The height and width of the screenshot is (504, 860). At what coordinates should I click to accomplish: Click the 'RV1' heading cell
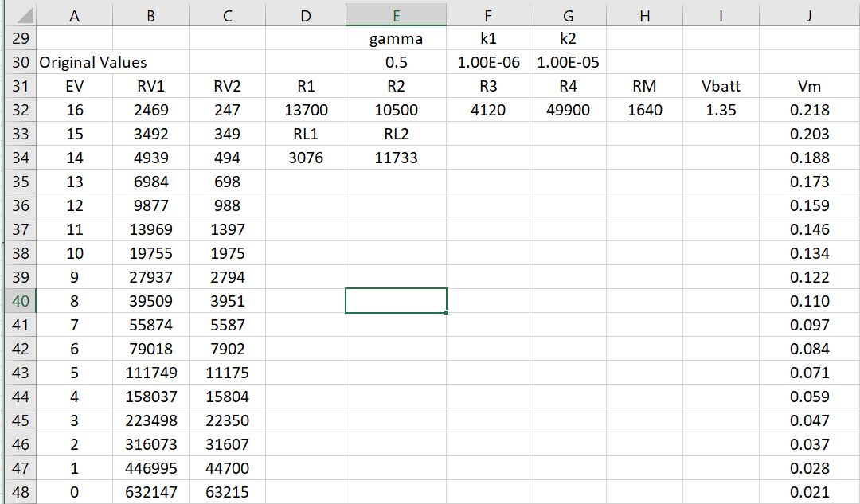pyautogui.click(x=150, y=86)
